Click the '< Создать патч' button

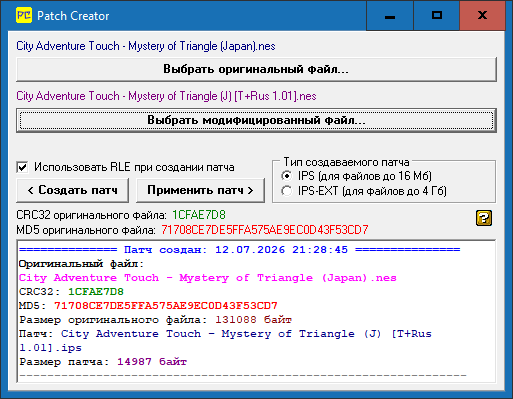(72, 190)
